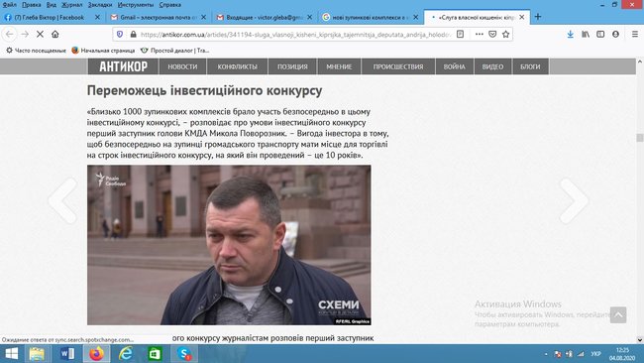Image resolution: width=644 pixels, height=363 pixels.
Task: Open the browser Home page icon
Action: [x=55, y=34]
